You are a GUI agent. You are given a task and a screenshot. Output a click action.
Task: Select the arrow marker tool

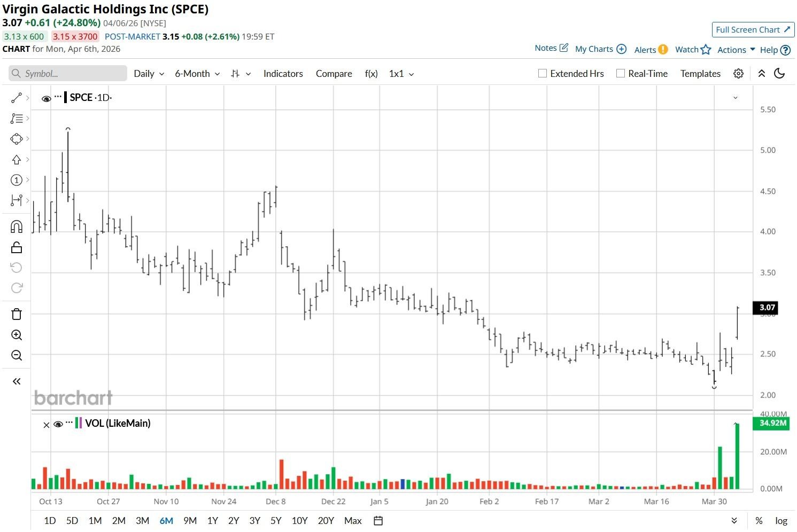pyautogui.click(x=17, y=160)
